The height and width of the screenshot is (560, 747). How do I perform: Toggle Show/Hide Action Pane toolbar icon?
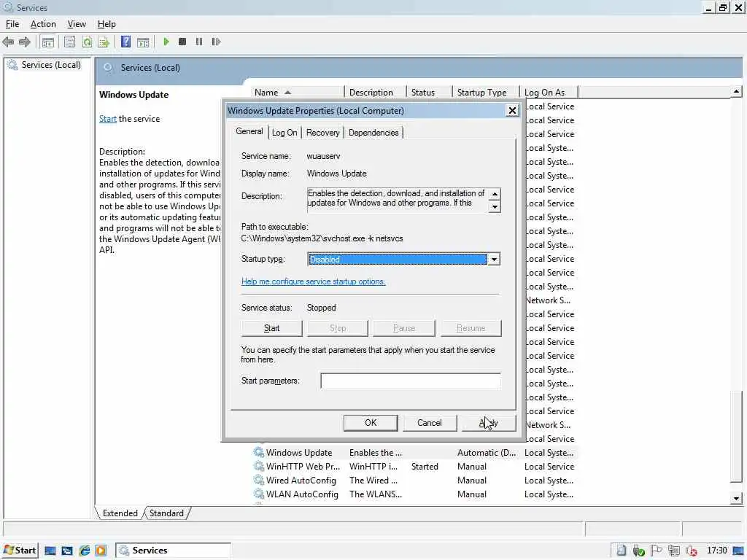[x=143, y=42]
